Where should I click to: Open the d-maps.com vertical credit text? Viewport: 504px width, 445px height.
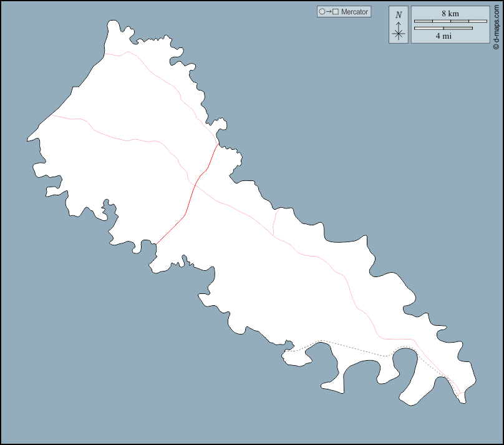496,24
